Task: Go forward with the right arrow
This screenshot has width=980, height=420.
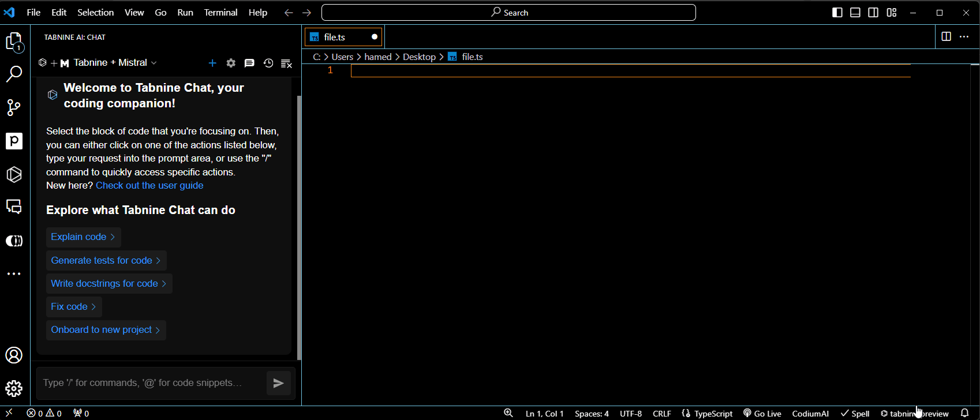Action: [307, 13]
